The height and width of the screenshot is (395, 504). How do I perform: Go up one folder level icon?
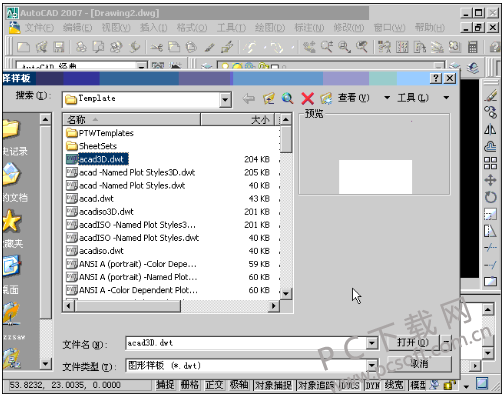click(x=269, y=98)
